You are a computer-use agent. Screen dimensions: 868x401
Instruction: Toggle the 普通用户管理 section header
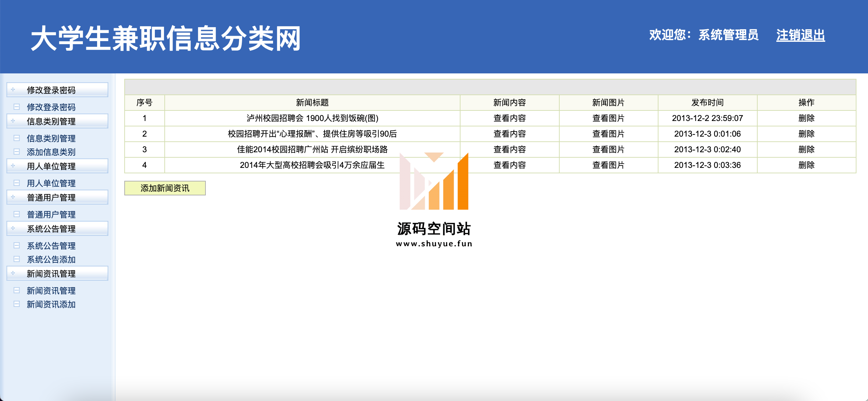(x=57, y=197)
